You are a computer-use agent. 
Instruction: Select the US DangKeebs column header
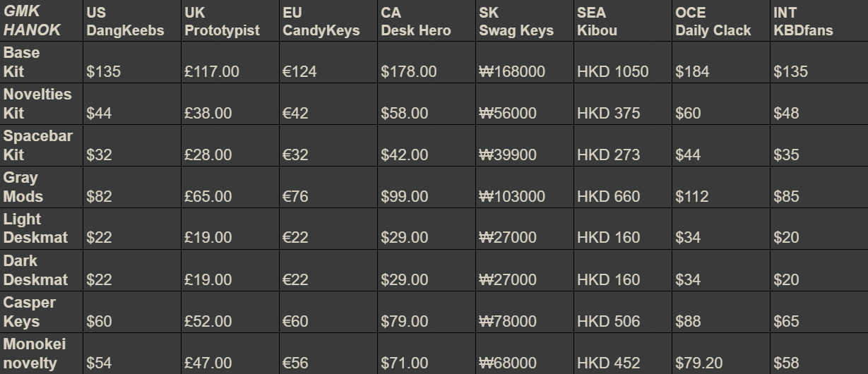[x=125, y=21]
